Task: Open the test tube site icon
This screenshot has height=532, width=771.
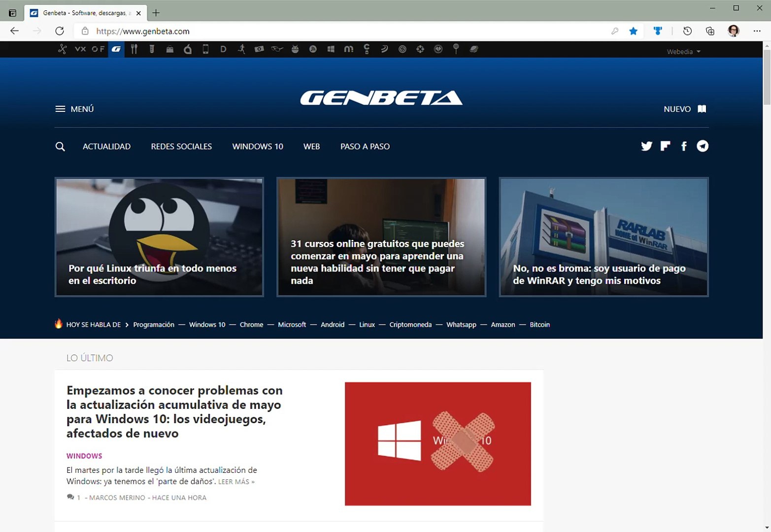Action: 152,49
